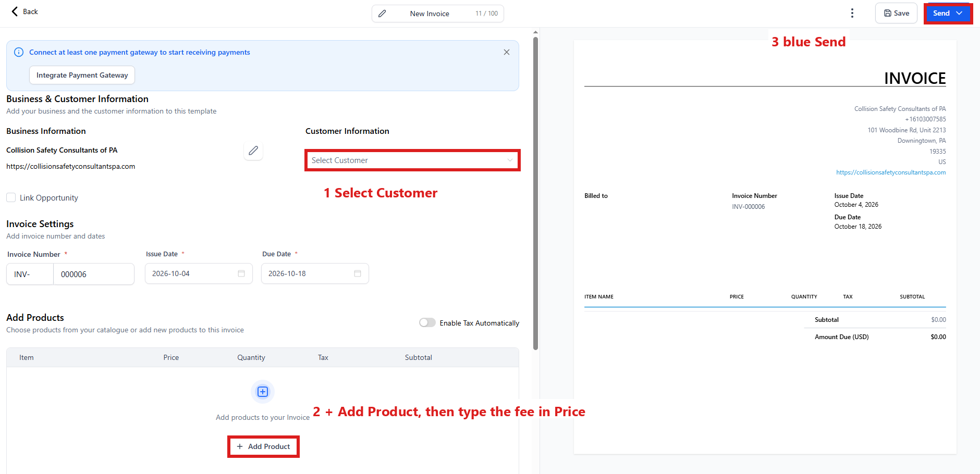Image resolution: width=980 pixels, height=474 pixels.
Task: Click the Issue Date 2026-10-04 field
Action: click(199, 273)
